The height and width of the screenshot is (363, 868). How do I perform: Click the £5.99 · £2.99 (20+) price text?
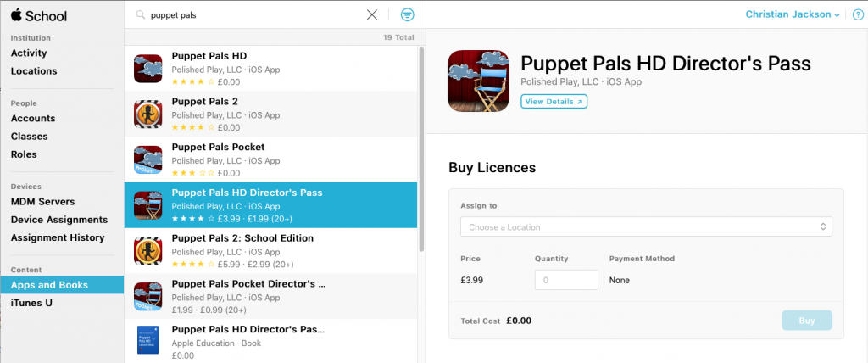256,265
